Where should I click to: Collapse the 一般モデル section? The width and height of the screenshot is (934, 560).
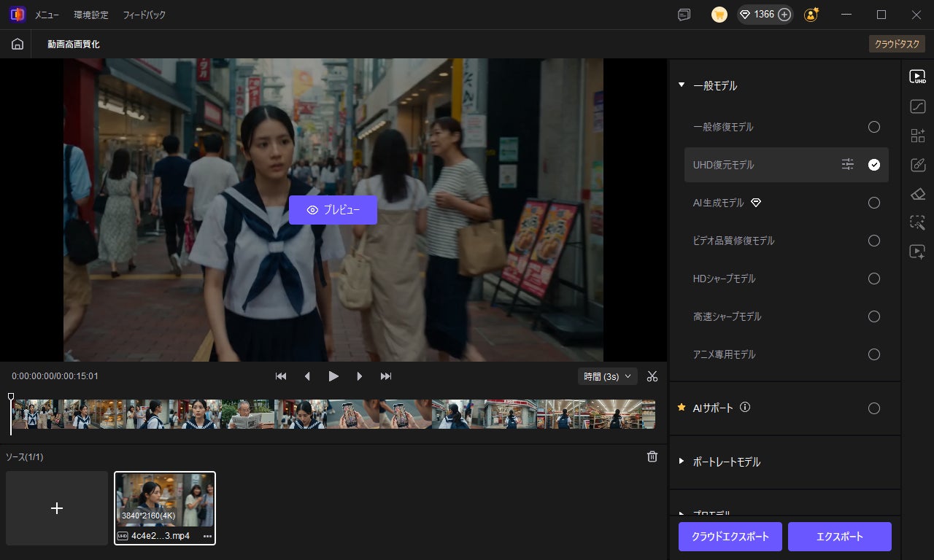click(682, 85)
